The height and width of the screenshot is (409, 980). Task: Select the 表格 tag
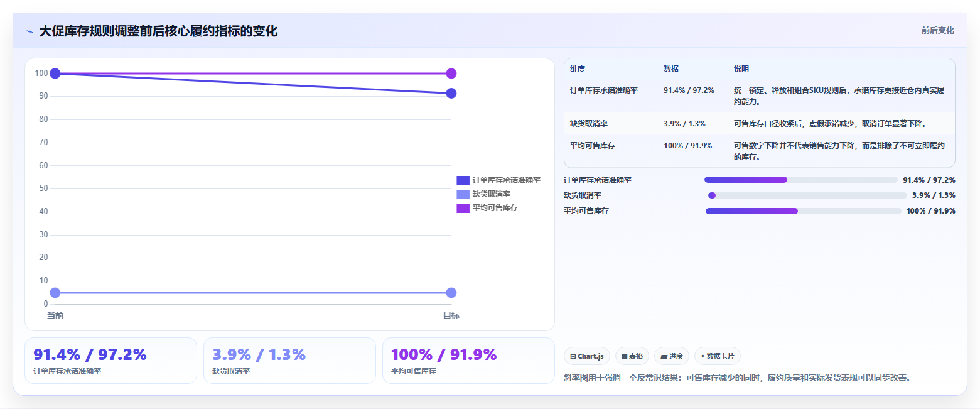(632, 356)
